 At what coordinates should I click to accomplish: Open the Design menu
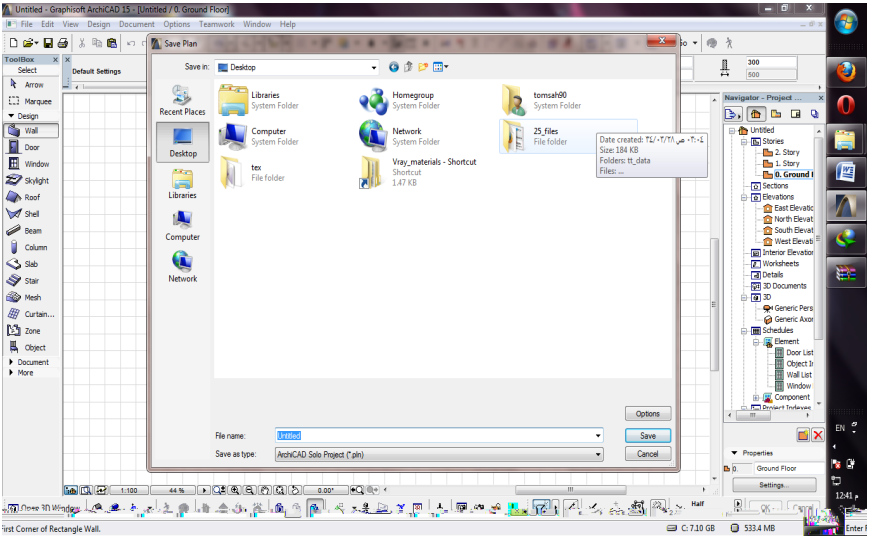pyautogui.click(x=99, y=24)
